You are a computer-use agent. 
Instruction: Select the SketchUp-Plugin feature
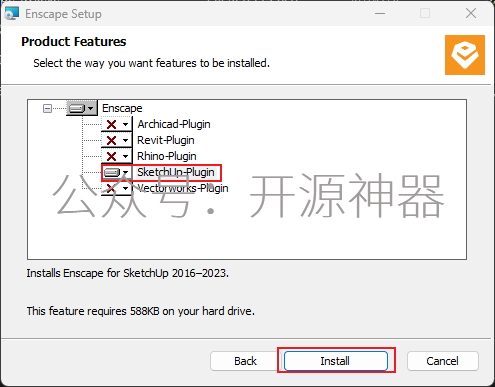(x=176, y=172)
